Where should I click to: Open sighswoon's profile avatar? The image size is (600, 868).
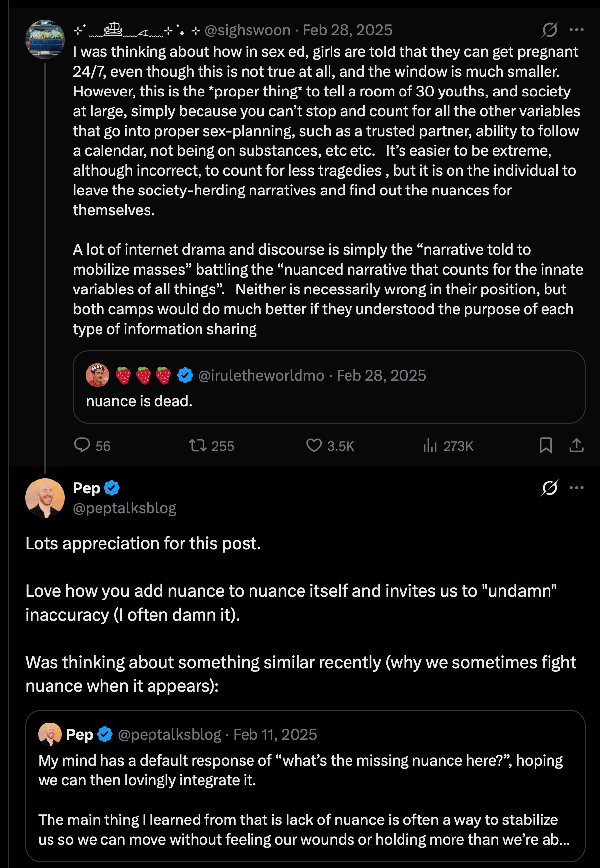click(x=45, y=40)
